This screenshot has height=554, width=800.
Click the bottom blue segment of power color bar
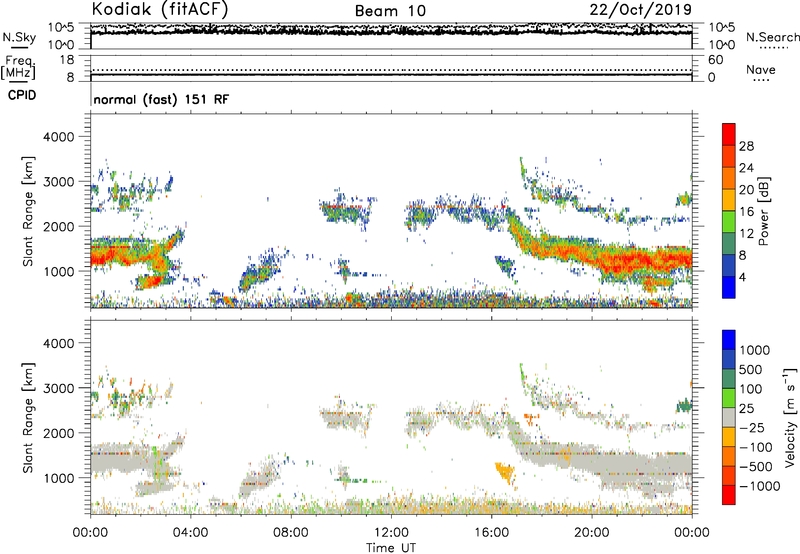729,287
